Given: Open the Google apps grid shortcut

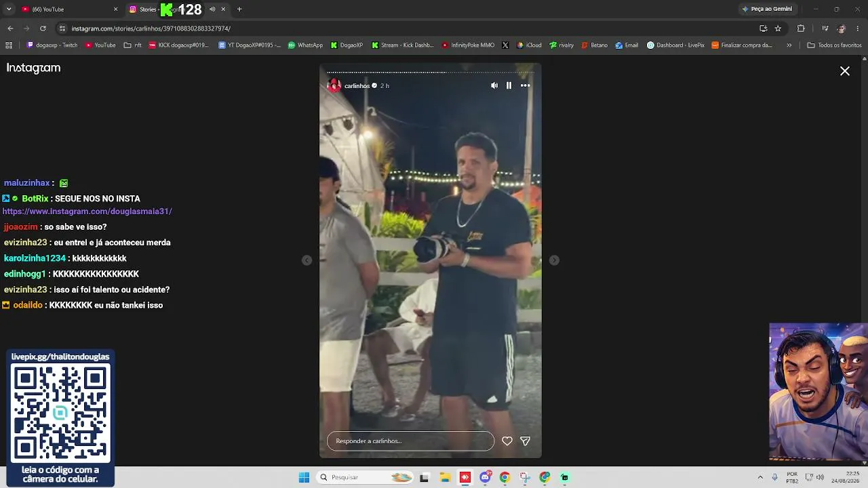Looking at the screenshot, I should tap(9, 45).
